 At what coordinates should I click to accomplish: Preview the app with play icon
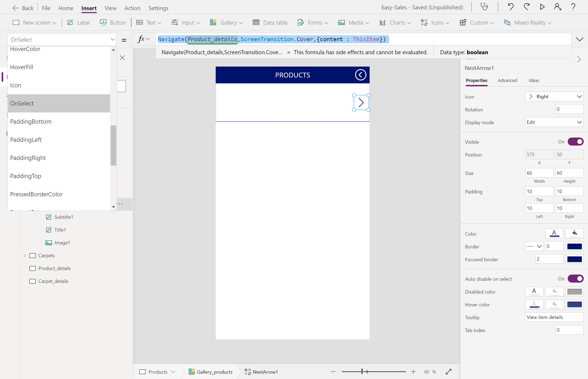(x=542, y=7)
